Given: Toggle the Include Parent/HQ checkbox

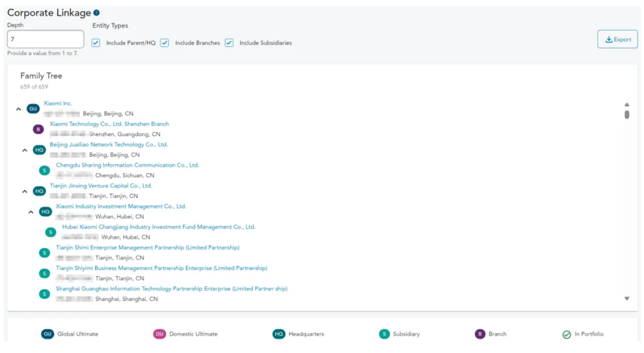Looking at the screenshot, I should click(x=96, y=43).
